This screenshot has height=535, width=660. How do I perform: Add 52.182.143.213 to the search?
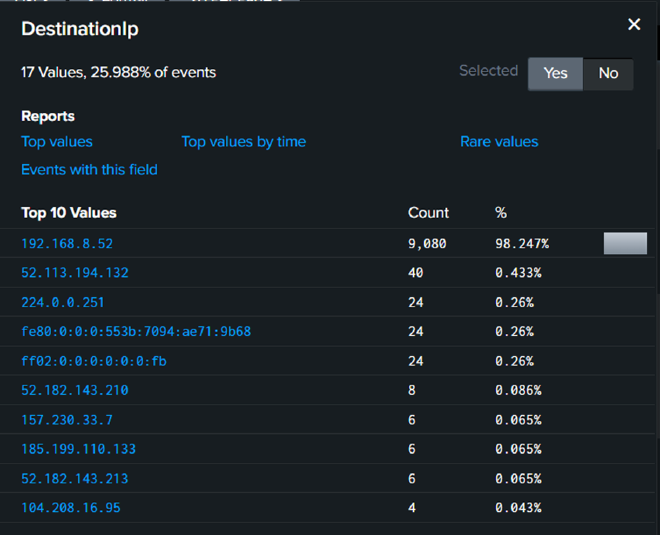pyautogui.click(x=75, y=478)
